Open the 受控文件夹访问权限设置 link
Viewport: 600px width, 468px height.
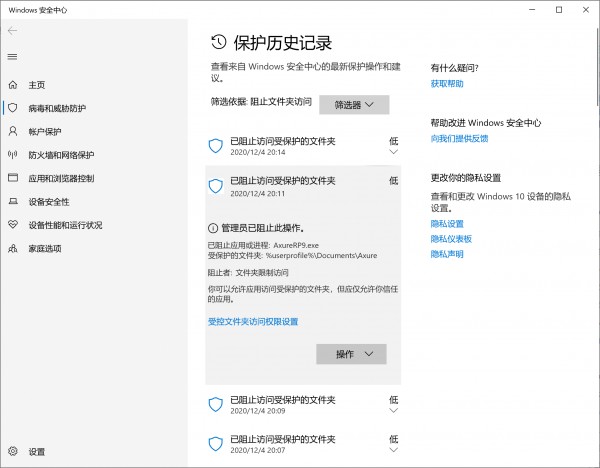click(x=253, y=321)
